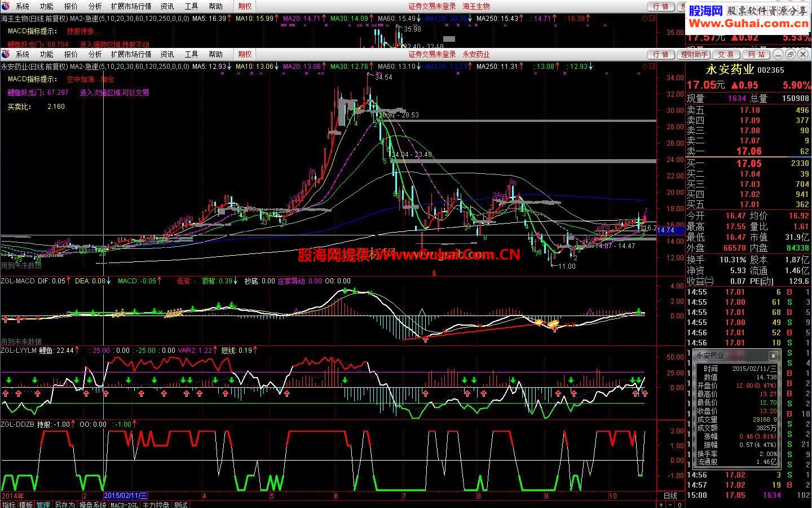Image resolution: width=812 pixels, height=508 pixels.
Task: Open the 报价 menu in the 永安药业 window
Action: coord(71,54)
